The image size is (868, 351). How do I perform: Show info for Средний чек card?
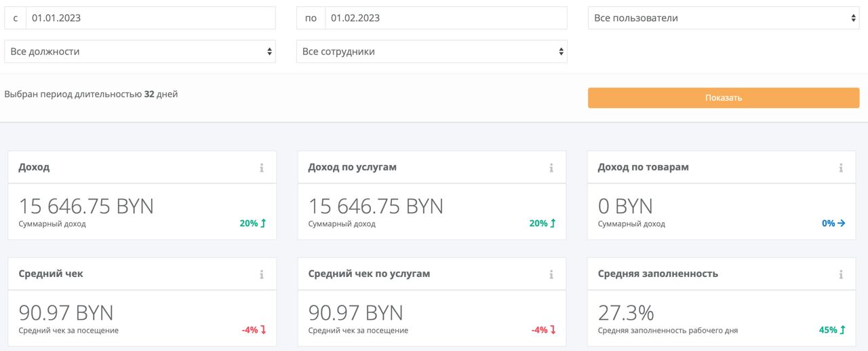[x=262, y=274]
